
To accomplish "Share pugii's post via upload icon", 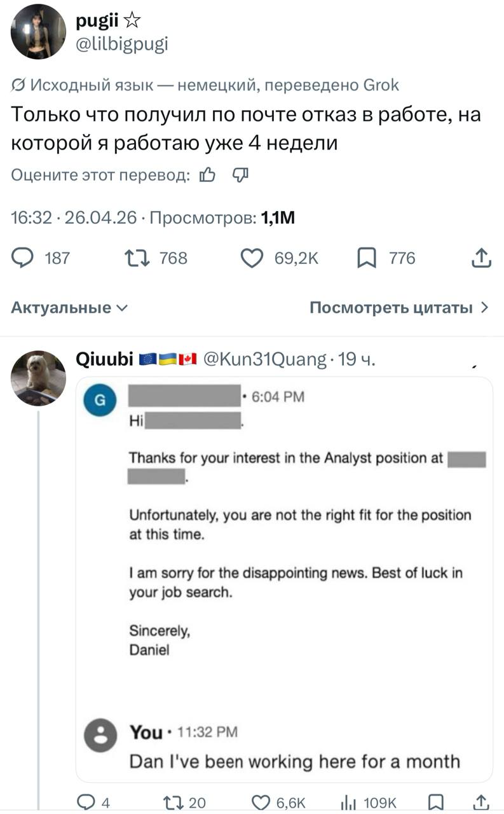I will coord(481,258).
